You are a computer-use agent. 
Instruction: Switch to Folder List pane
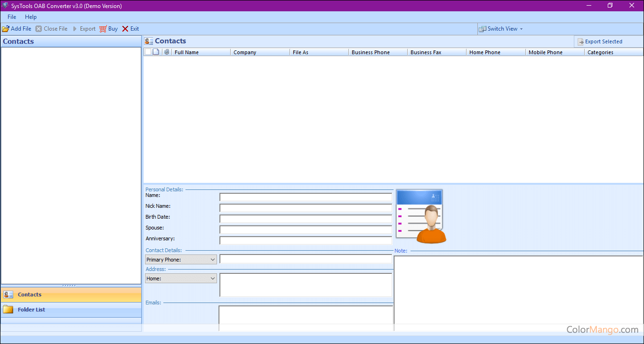(71, 310)
